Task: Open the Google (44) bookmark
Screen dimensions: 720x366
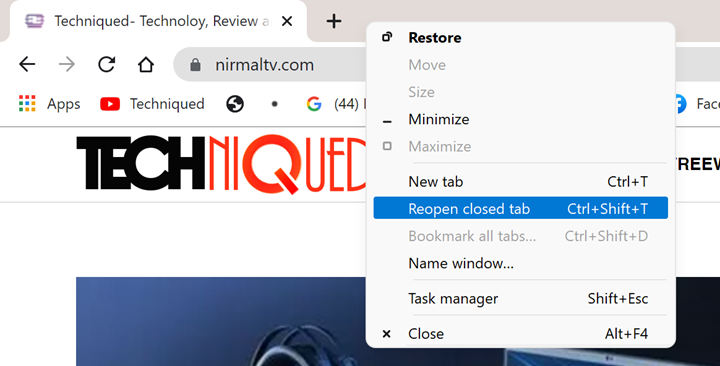Action: [336, 104]
